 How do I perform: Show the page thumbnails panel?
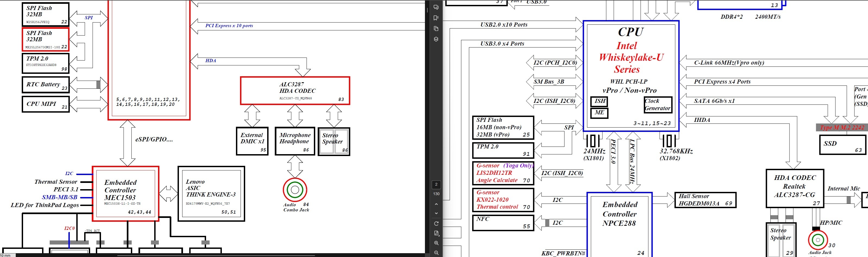436,28
